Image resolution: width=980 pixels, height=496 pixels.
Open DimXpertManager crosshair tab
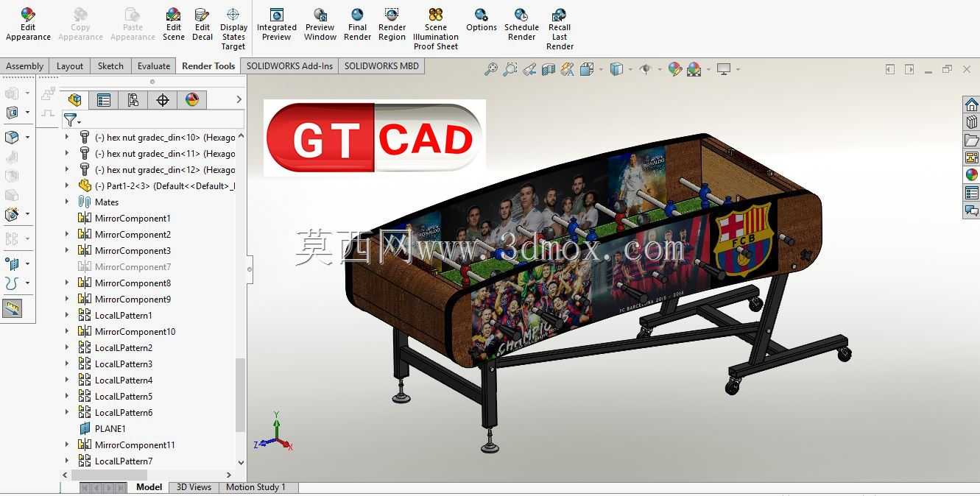pyautogui.click(x=163, y=100)
